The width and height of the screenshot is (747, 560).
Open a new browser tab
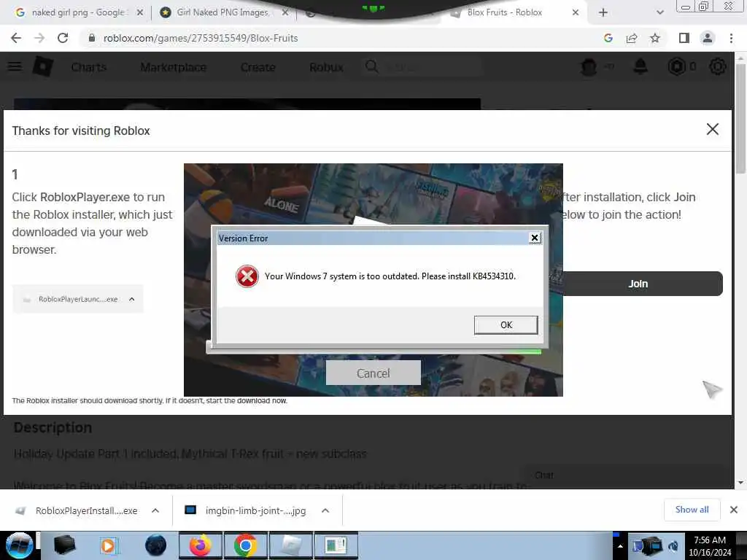coord(603,12)
